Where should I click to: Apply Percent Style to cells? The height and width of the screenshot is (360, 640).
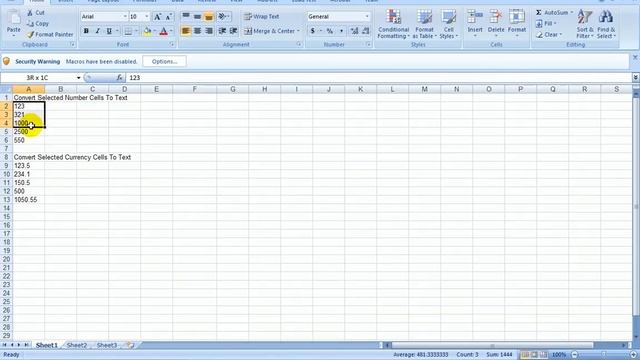pos(329,31)
